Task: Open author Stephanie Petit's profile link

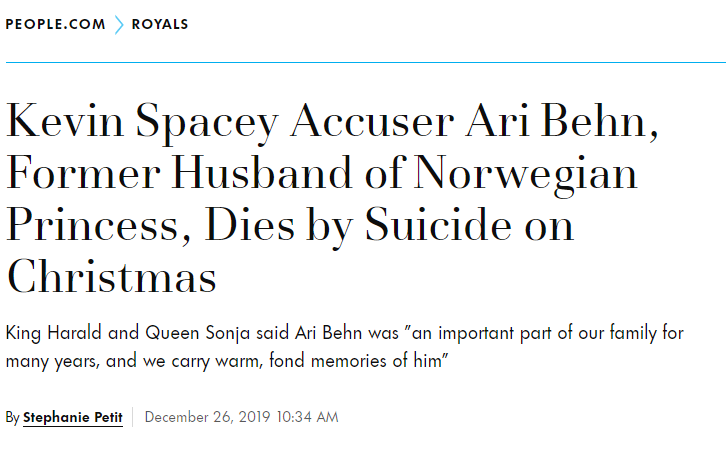Action: click(x=73, y=417)
